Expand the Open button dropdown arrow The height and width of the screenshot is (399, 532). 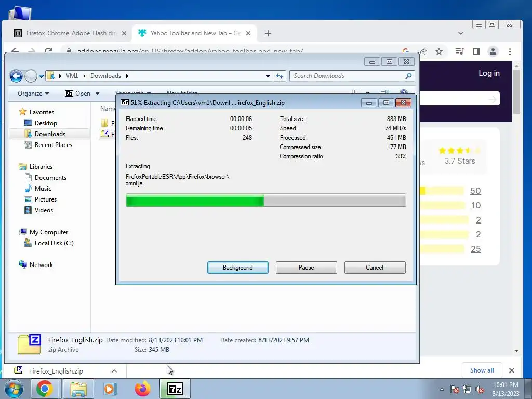[x=97, y=94]
